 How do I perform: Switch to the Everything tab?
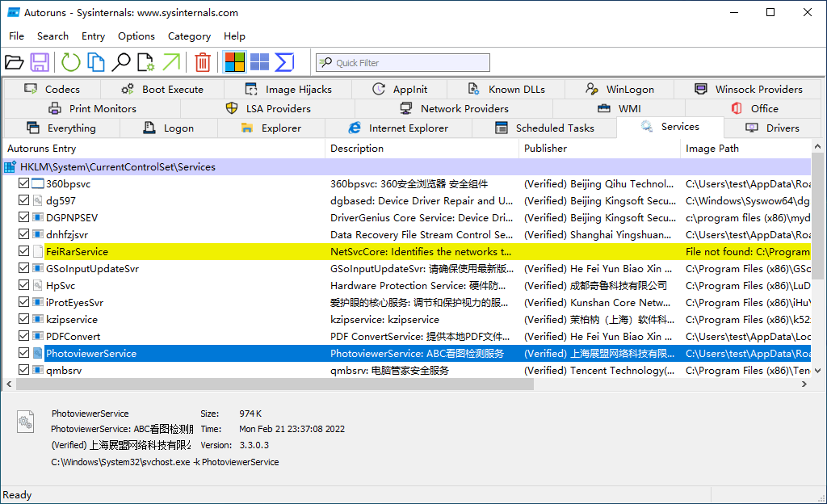tap(61, 128)
